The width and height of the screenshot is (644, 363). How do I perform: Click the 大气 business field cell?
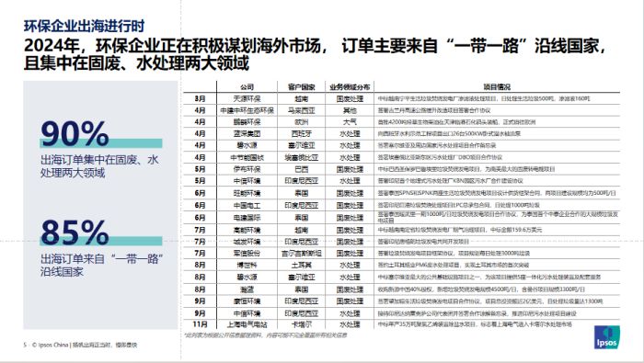pos(350,122)
